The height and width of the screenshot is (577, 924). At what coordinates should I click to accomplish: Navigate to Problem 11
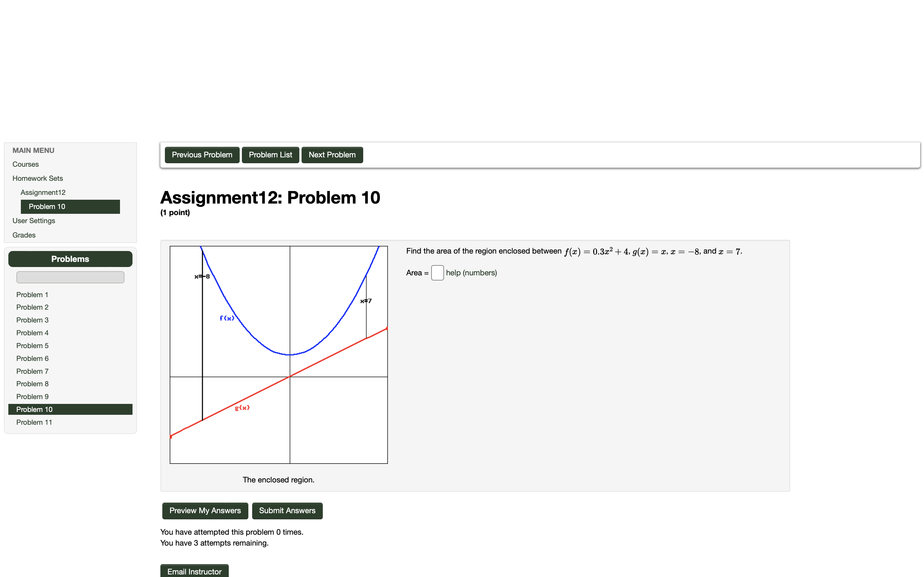coord(34,422)
